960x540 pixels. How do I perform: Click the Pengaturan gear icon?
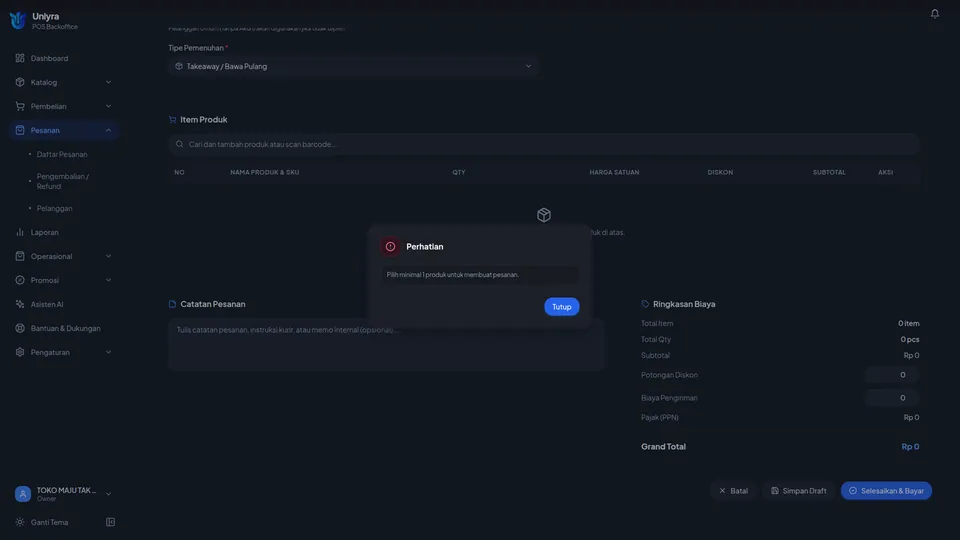click(x=20, y=352)
